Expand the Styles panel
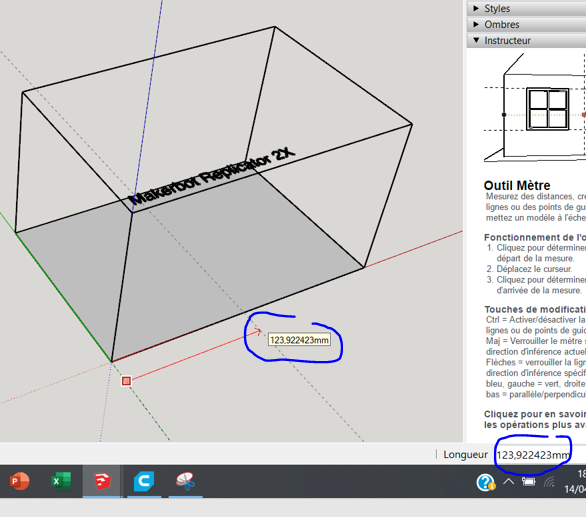The height and width of the screenshot is (517, 586). pyautogui.click(x=526, y=8)
